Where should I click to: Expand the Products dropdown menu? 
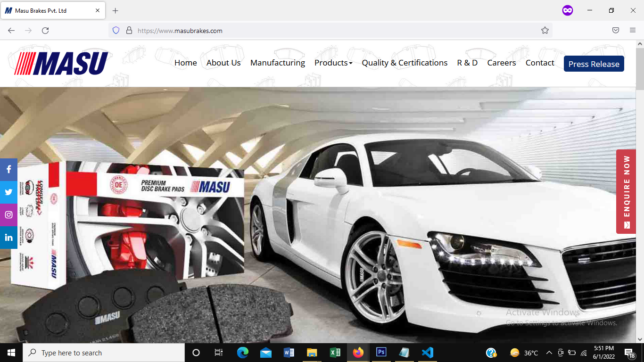tap(333, 63)
